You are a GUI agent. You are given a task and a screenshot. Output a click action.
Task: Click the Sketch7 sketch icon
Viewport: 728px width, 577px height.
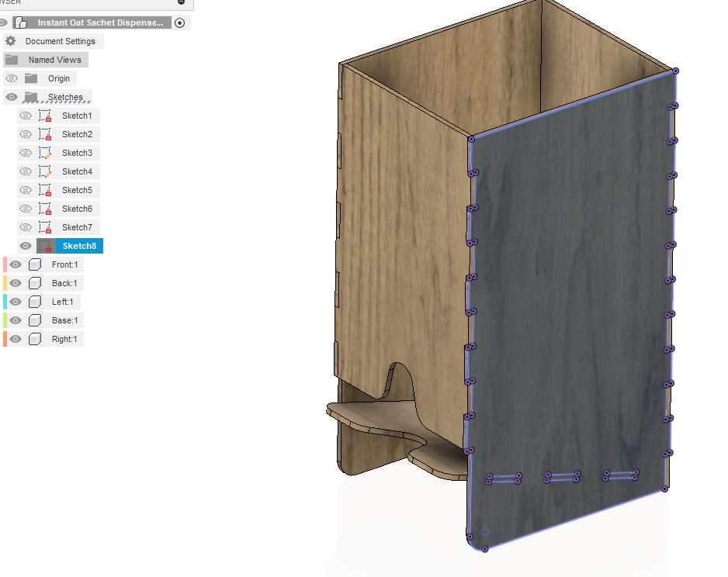(x=45, y=227)
